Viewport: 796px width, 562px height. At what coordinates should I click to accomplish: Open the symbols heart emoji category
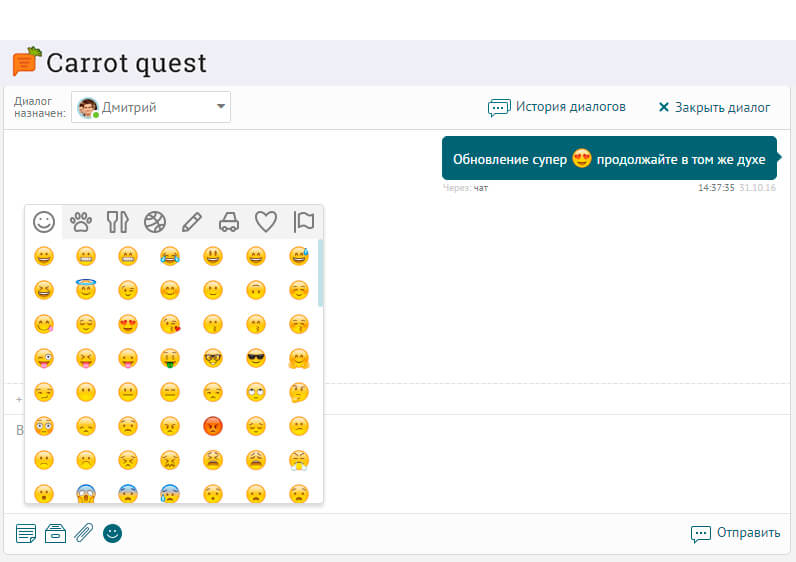pos(265,221)
